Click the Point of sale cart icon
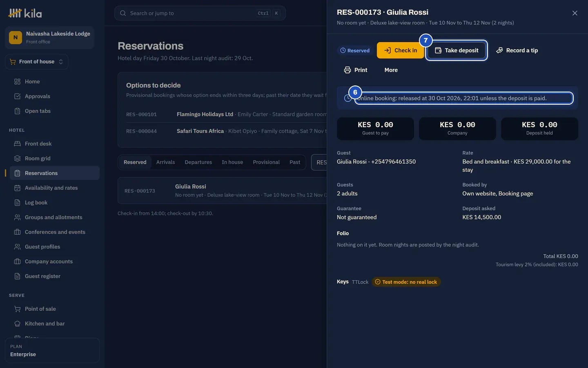 (17, 309)
